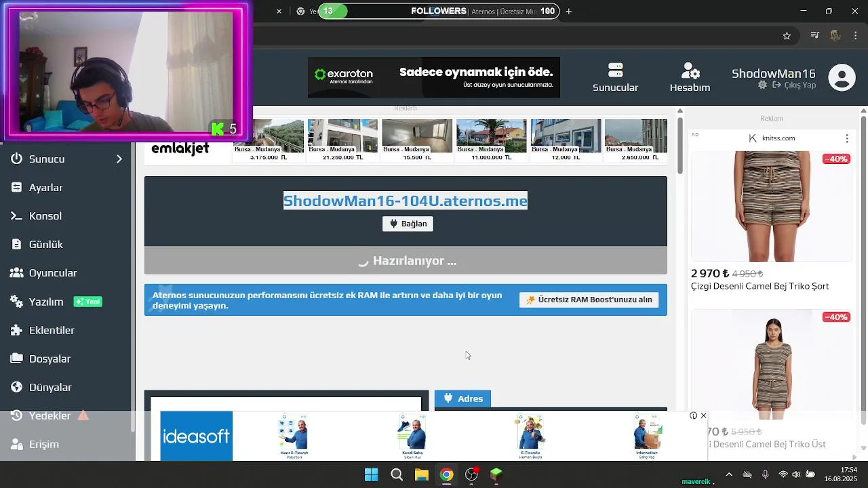This screenshot has height=488, width=868.
Task: Click the Hazırlanıyor status bar
Action: click(406, 260)
